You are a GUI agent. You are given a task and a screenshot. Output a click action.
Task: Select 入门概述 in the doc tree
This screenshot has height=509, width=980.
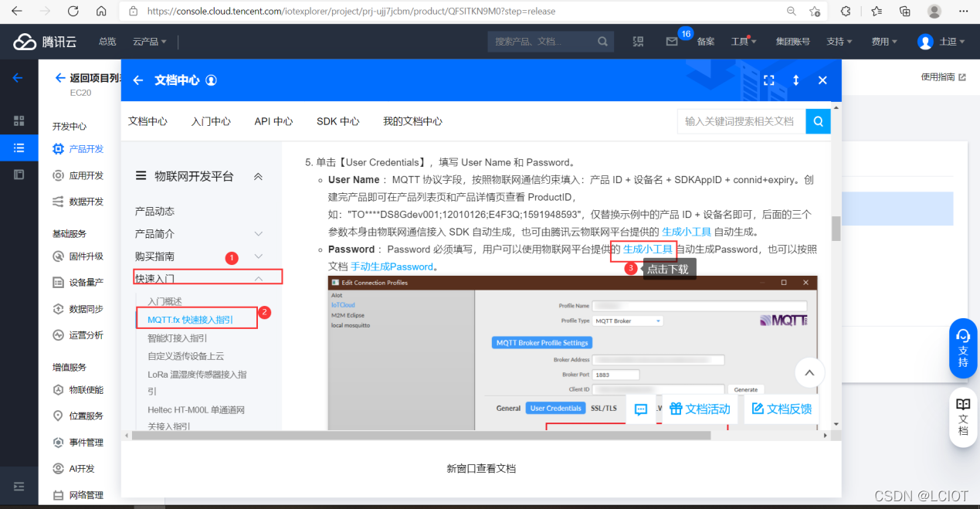click(x=164, y=301)
